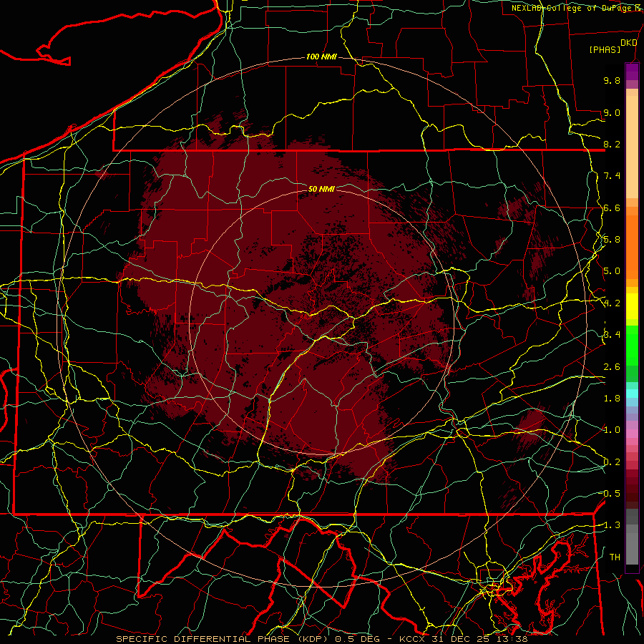Pick the cyan band of the color scale
The width and height of the screenshot is (644, 644).
(632, 394)
